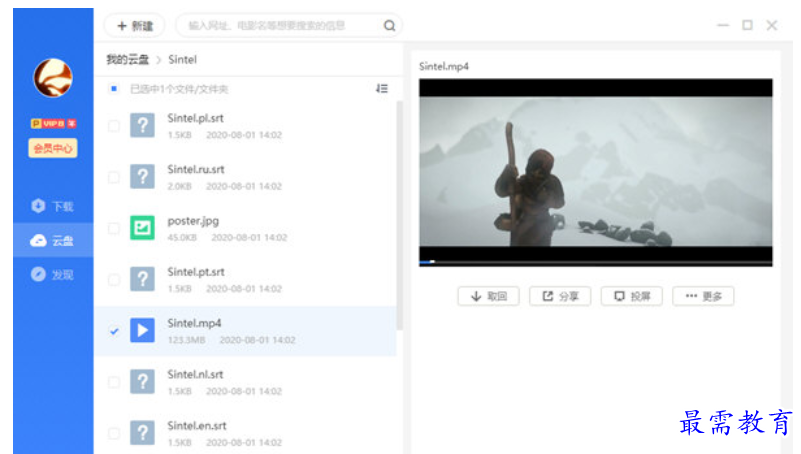Click the 分享 share button
Image resolution: width=801 pixels, height=454 pixels.
(x=560, y=296)
